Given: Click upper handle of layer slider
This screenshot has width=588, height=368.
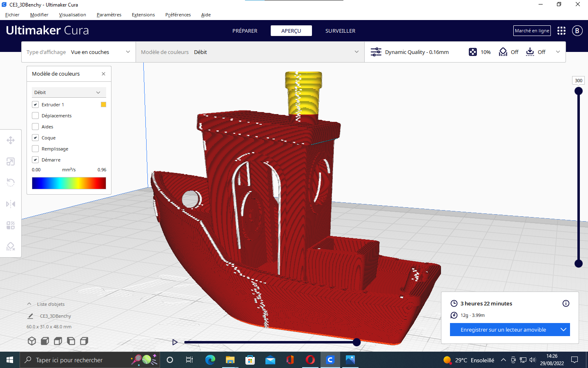Looking at the screenshot, I should (579, 91).
